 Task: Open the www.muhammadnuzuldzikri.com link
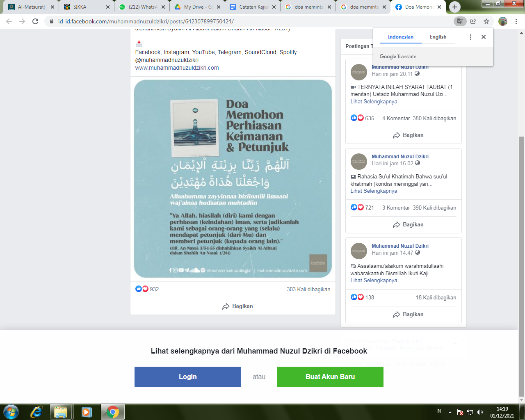(x=177, y=68)
